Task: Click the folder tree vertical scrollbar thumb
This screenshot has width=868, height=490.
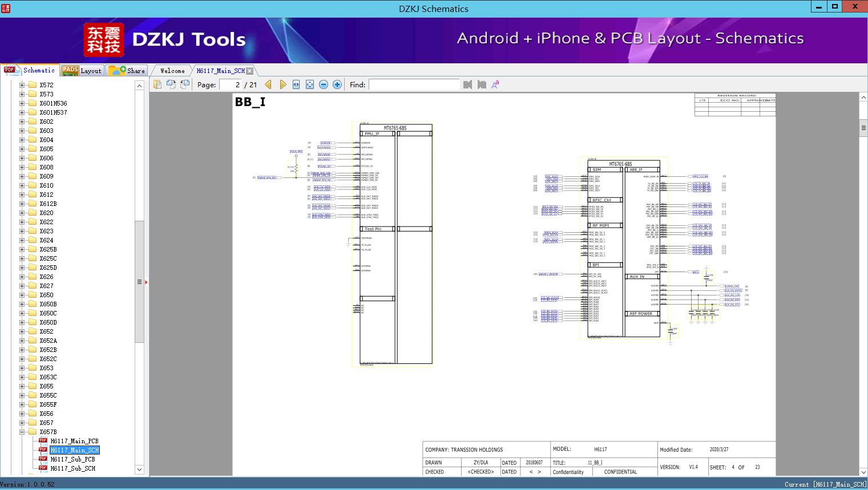Action: [139, 281]
